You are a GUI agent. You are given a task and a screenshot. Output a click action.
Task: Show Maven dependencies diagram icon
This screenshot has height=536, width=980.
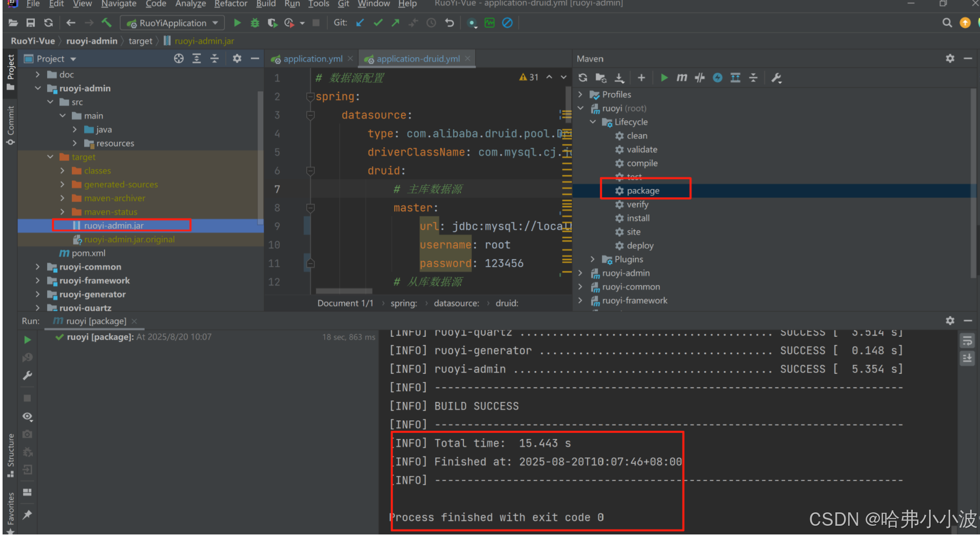735,78
